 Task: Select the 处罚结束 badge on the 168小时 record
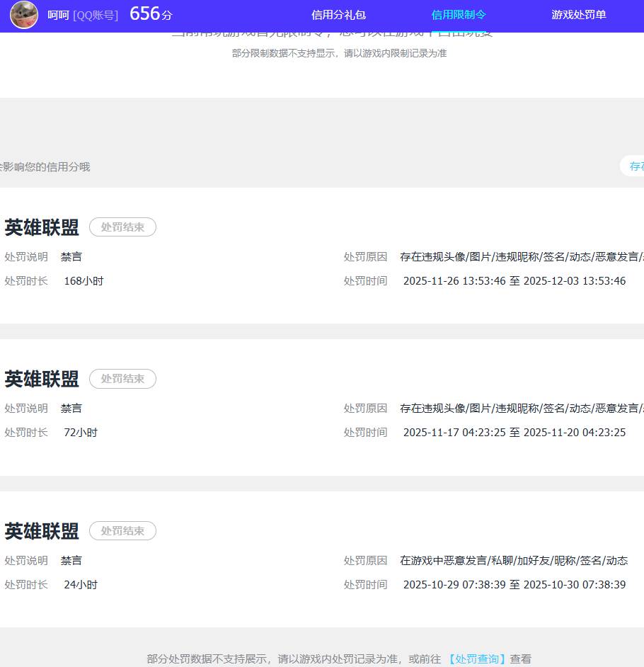tap(122, 227)
